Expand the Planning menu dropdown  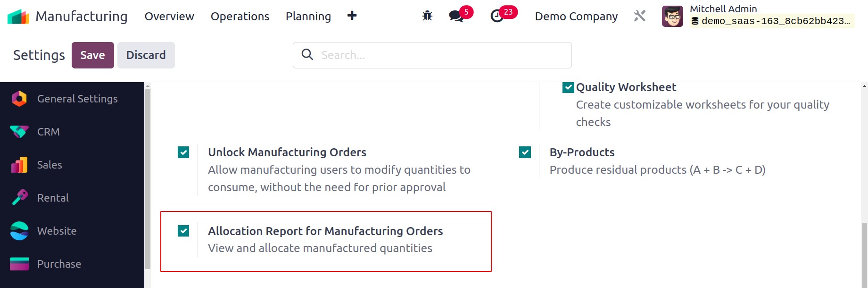pyautogui.click(x=308, y=17)
